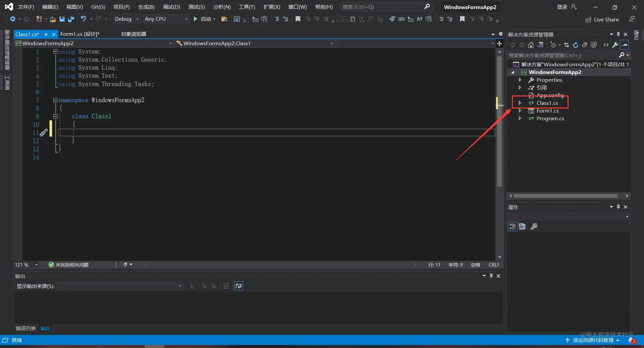This screenshot has height=348, width=644.
Task: Open the 调试(D) menu
Action: click(171, 7)
